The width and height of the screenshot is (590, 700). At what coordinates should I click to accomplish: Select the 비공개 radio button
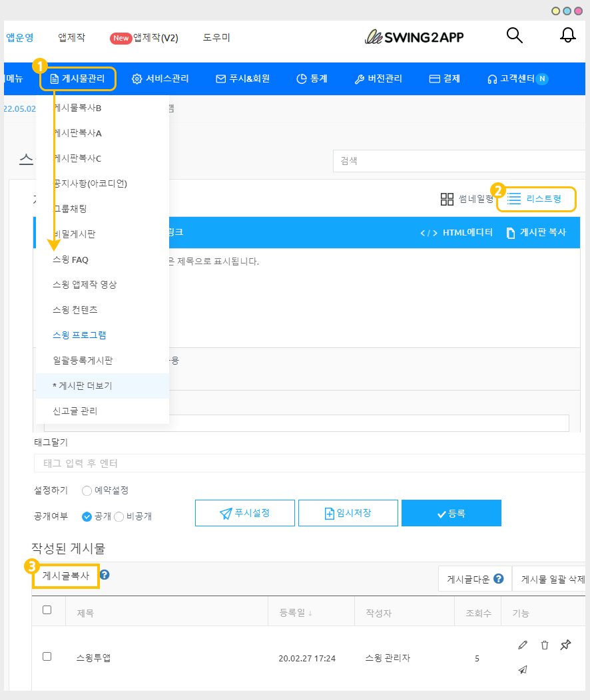[119, 516]
